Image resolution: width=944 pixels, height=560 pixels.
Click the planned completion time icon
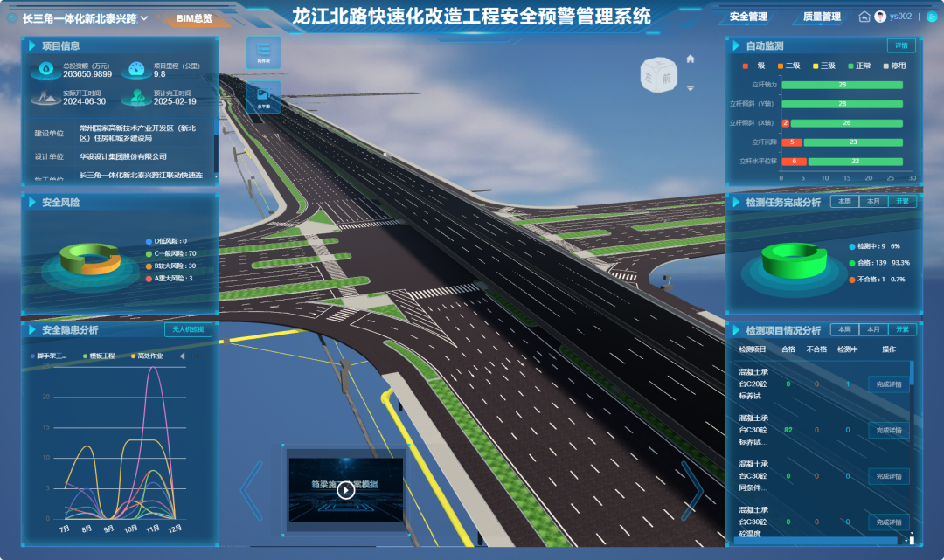137,97
